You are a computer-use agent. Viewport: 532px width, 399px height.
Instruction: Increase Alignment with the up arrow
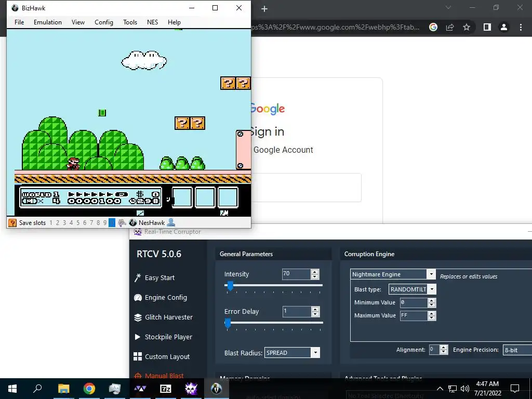(444, 348)
